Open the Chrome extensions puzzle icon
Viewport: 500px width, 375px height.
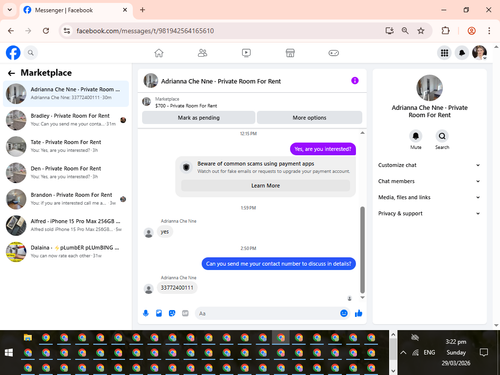coord(445,31)
